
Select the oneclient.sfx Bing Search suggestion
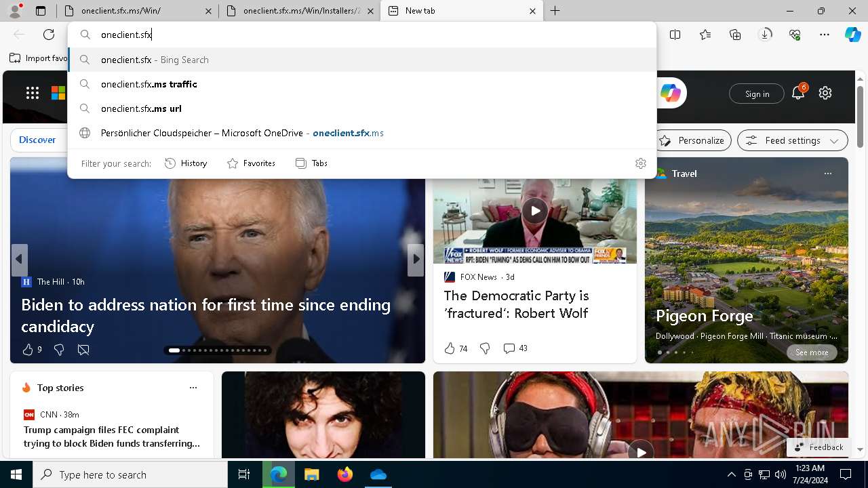tap(362, 60)
